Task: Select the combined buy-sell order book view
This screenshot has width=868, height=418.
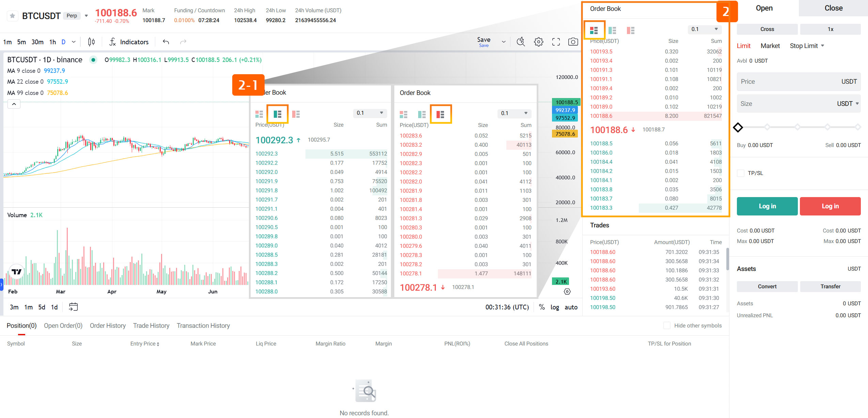Action: point(594,30)
